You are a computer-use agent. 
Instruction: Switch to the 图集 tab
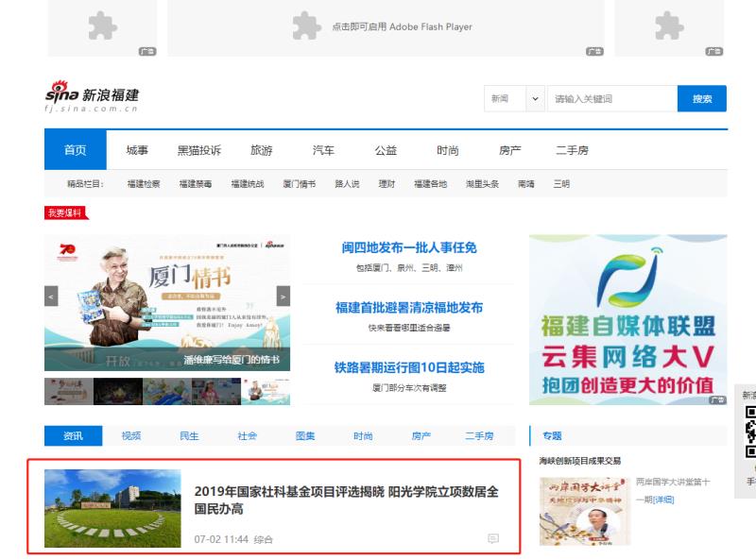click(305, 435)
